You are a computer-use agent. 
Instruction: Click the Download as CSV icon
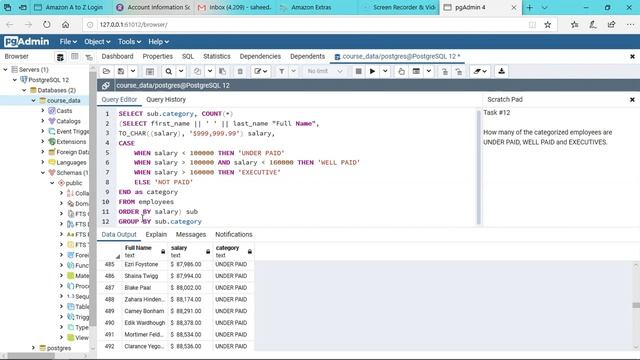[501, 71]
